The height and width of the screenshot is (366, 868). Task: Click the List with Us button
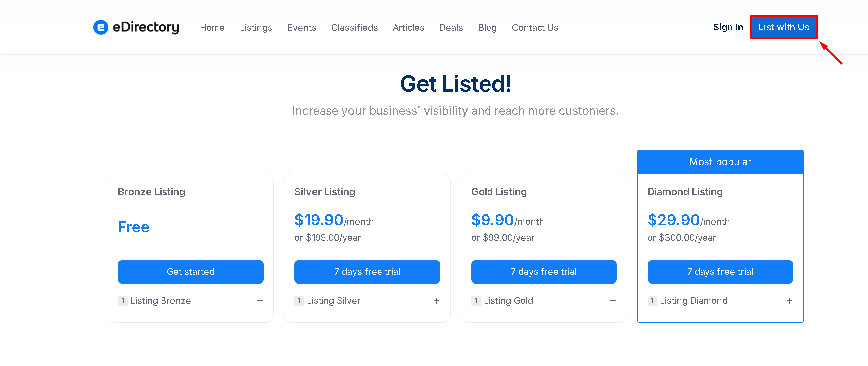point(784,27)
